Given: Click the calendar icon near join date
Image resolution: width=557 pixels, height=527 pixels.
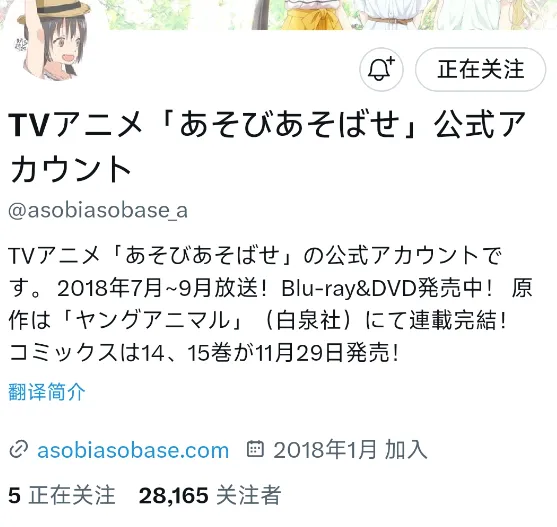Looking at the screenshot, I should click(255, 449).
